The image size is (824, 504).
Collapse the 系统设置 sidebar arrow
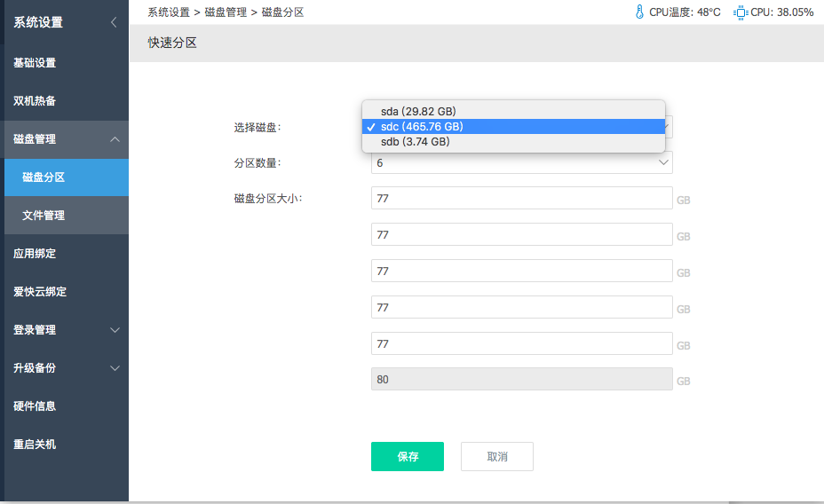coord(114,22)
